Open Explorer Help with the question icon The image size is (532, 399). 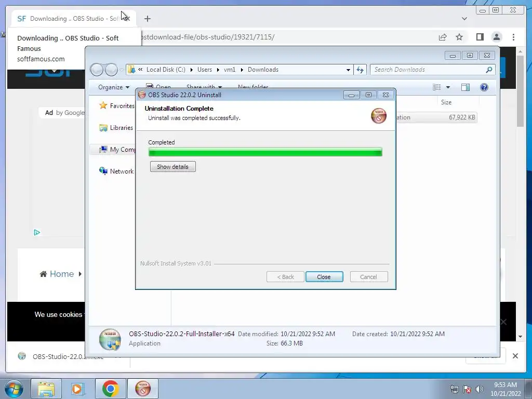(484, 87)
